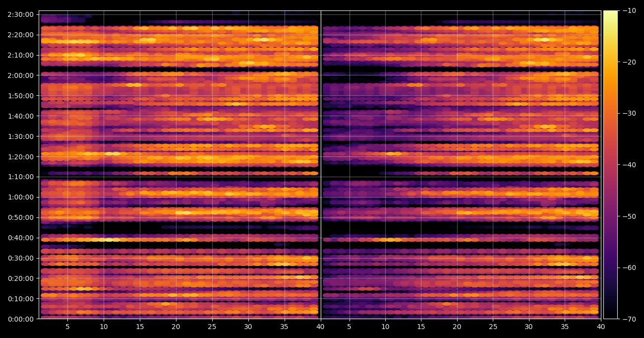The height and width of the screenshot is (338, 644).
Task: Select the right heatmap's x-axis label 35
Action: coord(565,327)
